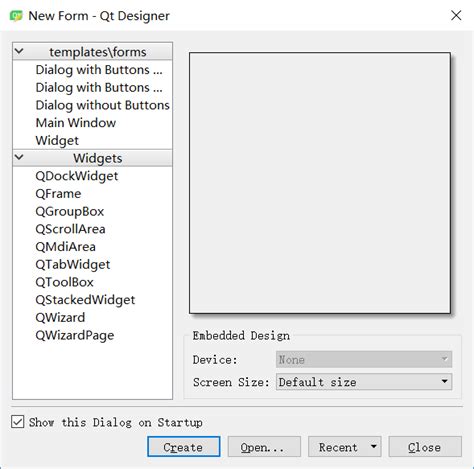Open the Recent button dropdown arrow
The image size is (474, 469).
coord(374,447)
